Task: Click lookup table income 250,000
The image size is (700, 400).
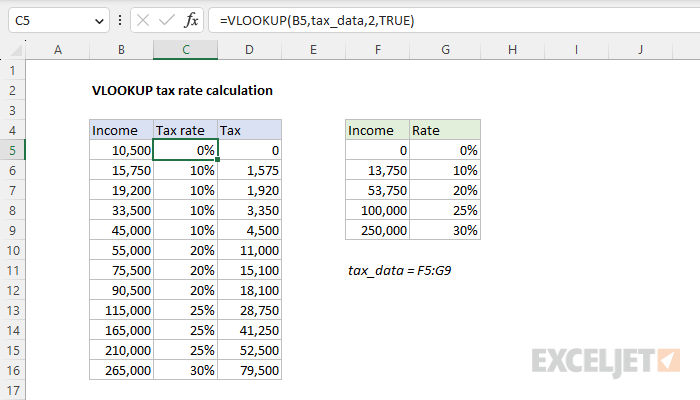Action: point(378,230)
